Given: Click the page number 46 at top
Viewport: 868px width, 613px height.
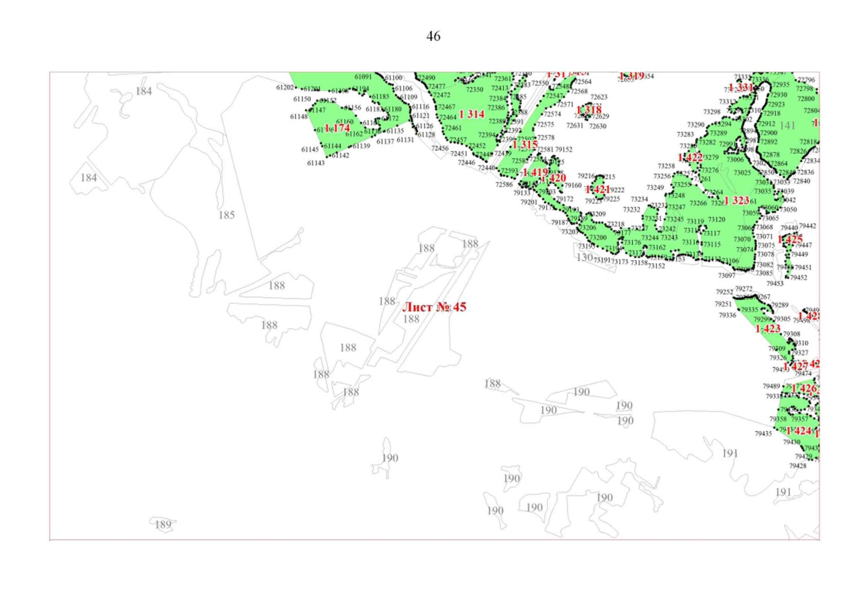Looking at the screenshot, I should pyautogui.click(x=433, y=36).
